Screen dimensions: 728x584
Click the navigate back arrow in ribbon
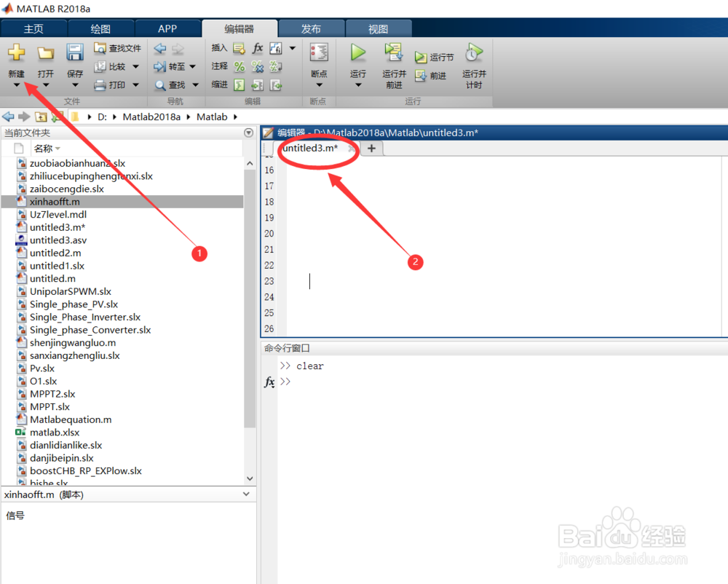click(160, 48)
